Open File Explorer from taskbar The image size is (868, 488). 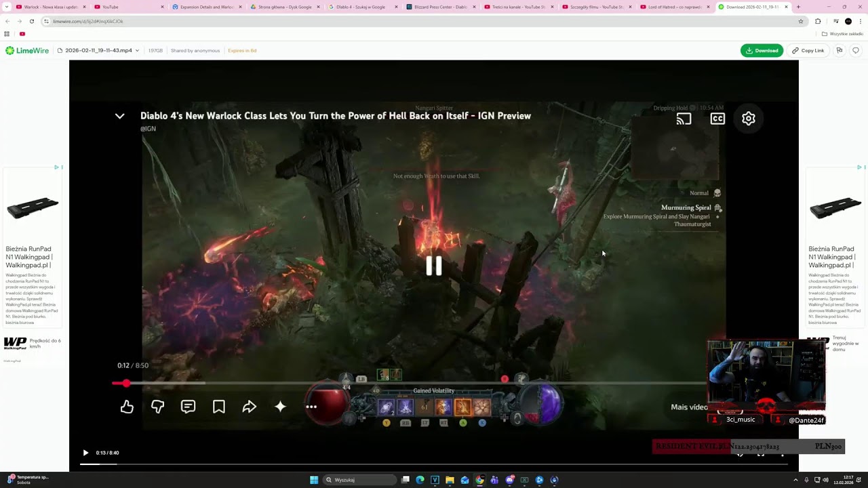click(x=450, y=480)
